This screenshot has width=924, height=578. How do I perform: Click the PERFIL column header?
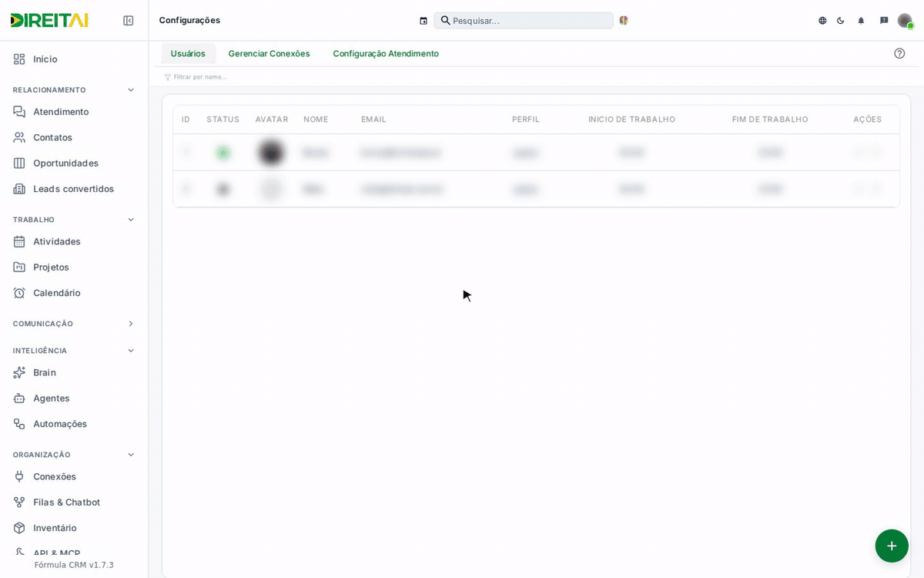pyautogui.click(x=526, y=119)
